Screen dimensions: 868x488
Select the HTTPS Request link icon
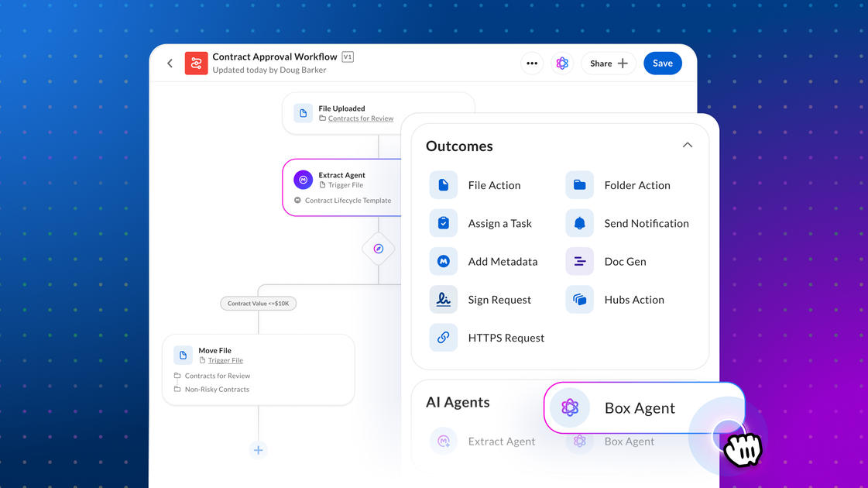tap(444, 337)
